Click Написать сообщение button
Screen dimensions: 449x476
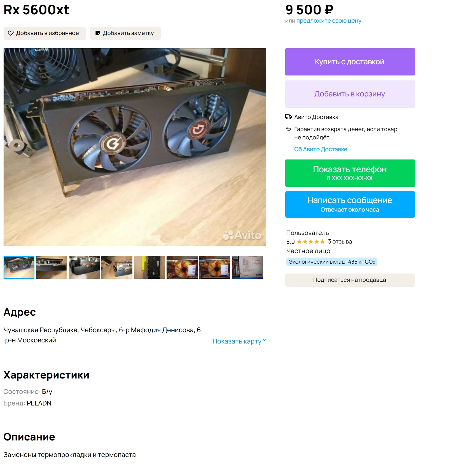350,204
